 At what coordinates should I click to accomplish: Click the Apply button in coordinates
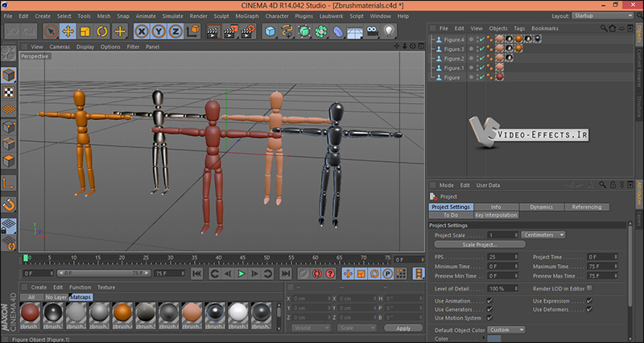tap(403, 329)
